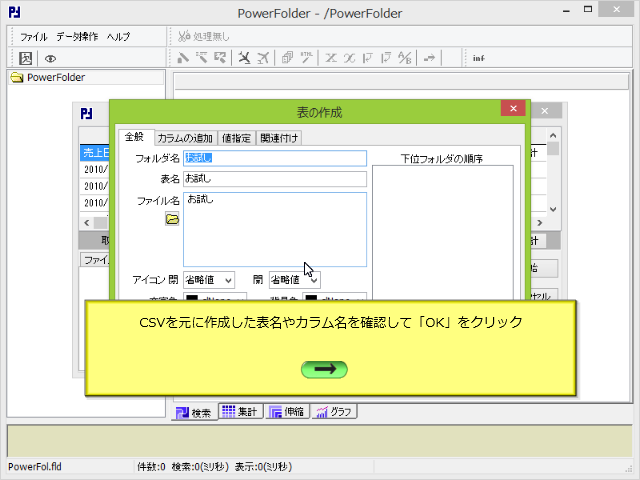Click the right scroll arrow in the background dialog

(x=540, y=223)
